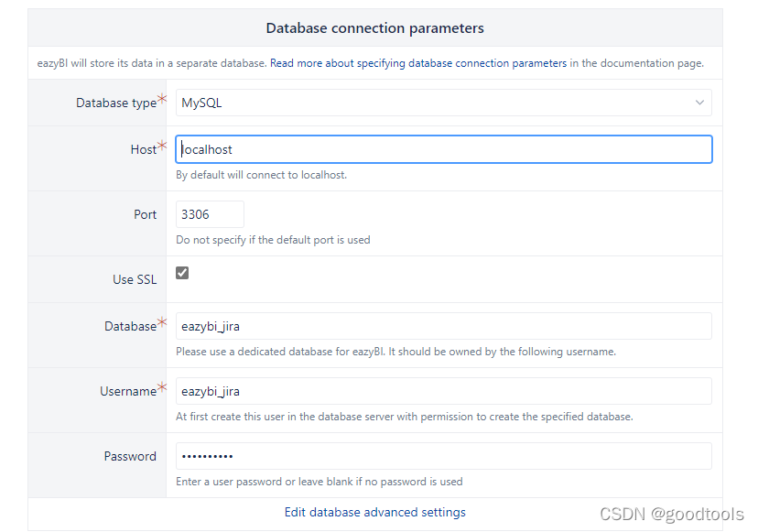Click the Use SSL label

(x=135, y=279)
